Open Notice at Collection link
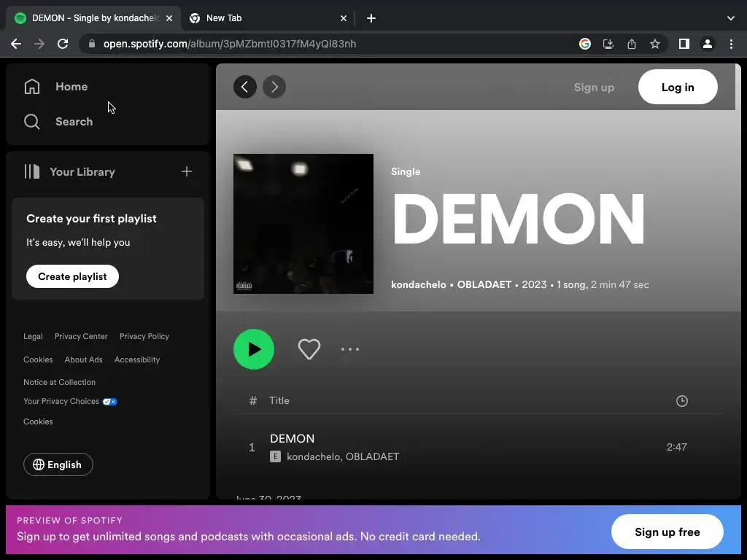This screenshot has height=560, width=747. pyautogui.click(x=60, y=382)
